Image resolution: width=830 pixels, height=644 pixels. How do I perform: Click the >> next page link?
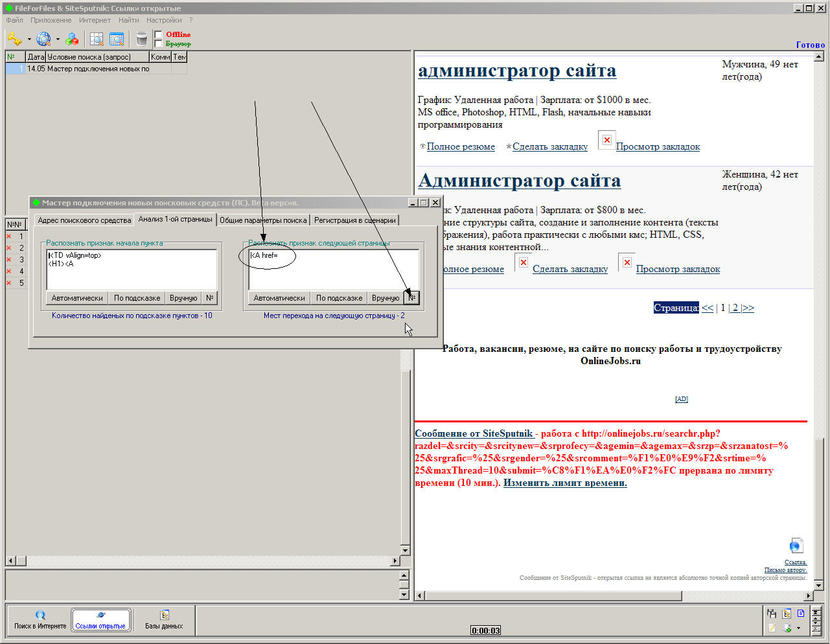748,308
